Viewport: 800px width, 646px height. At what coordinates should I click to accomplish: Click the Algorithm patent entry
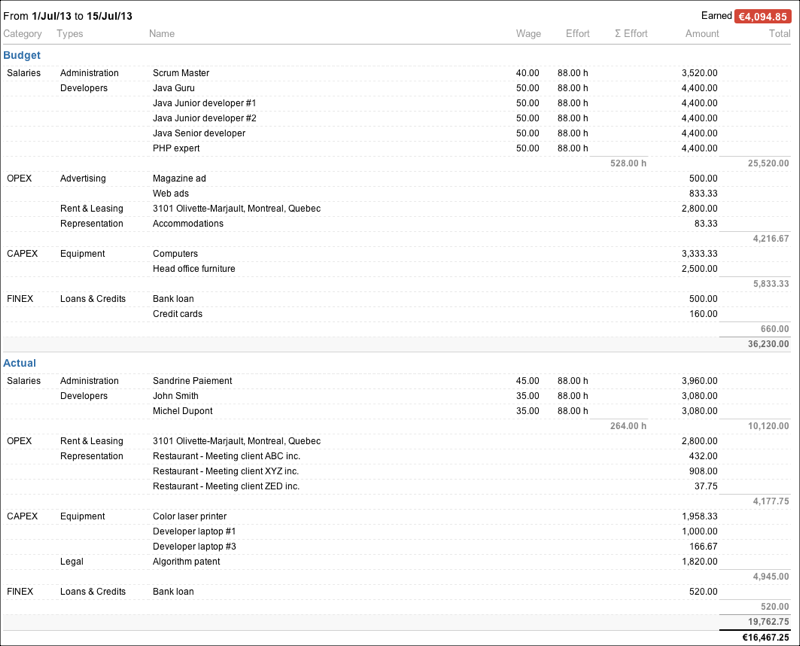[186, 562]
